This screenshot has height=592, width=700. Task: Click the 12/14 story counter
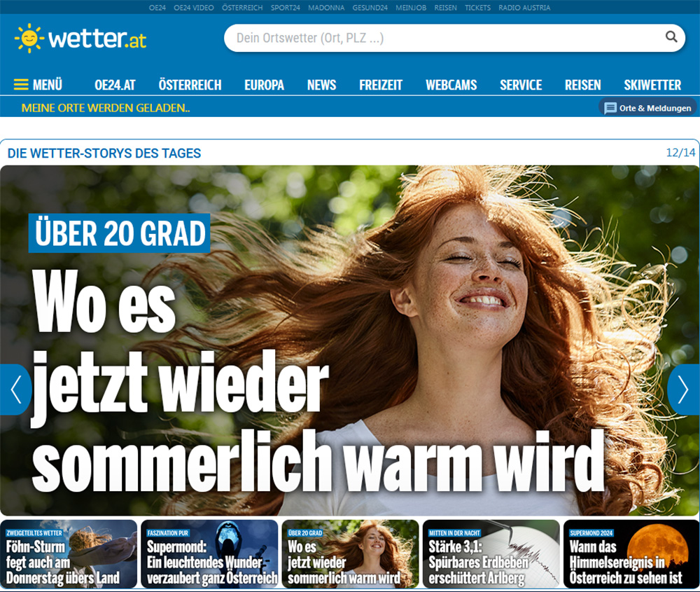tap(680, 153)
